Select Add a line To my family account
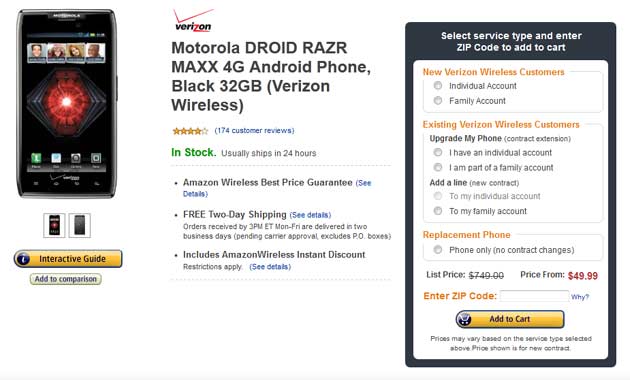630x380 pixels. coord(438,211)
